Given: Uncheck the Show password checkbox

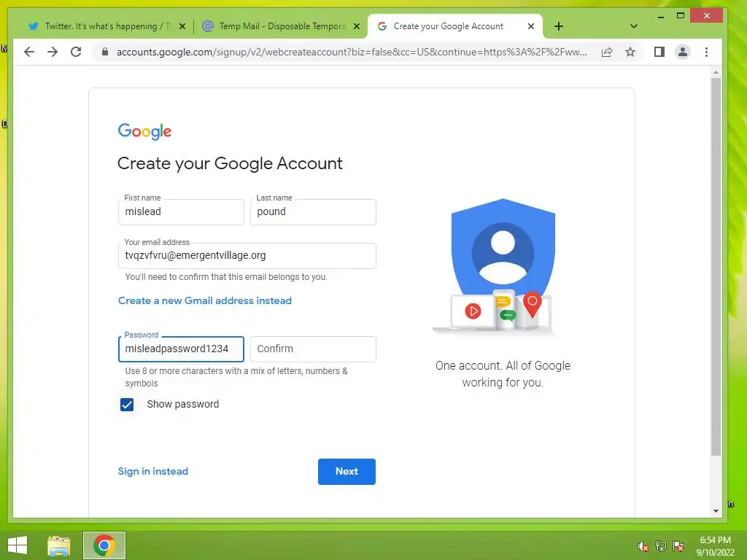Looking at the screenshot, I should coord(127,404).
